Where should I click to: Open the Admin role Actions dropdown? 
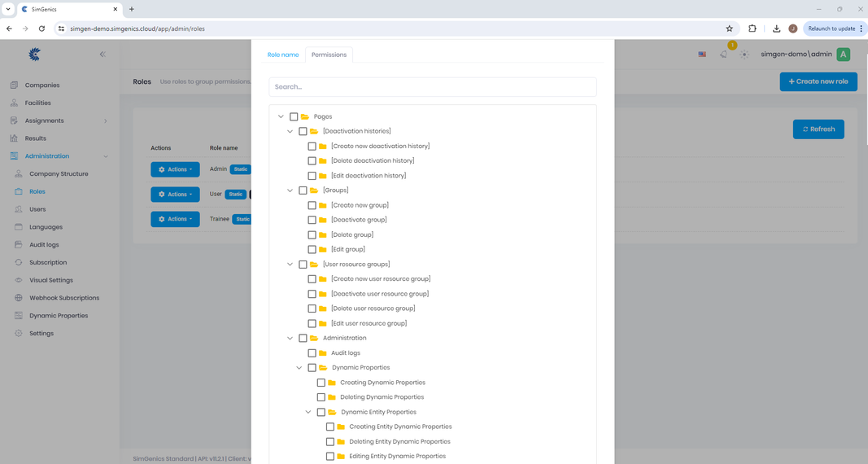tap(175, 169)
